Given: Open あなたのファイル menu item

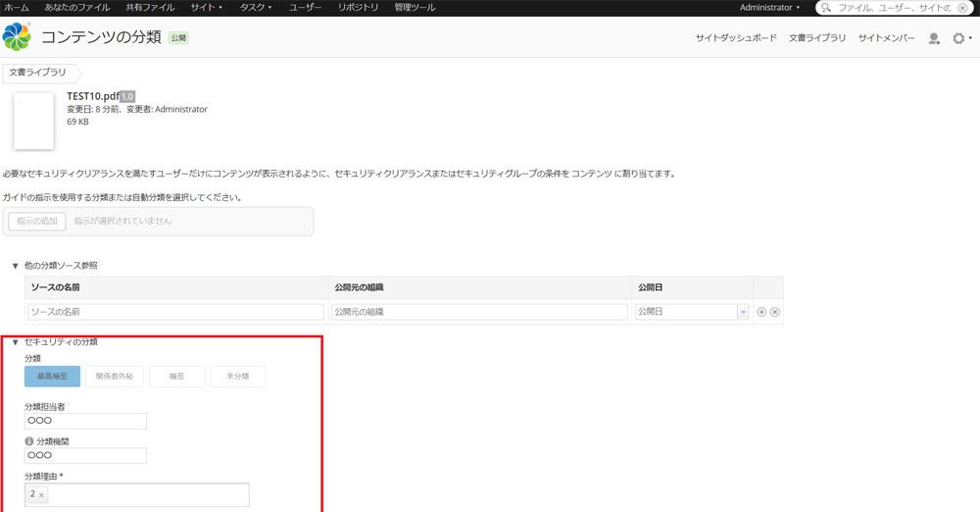Looking at the screenshot, I should (76, 8).
